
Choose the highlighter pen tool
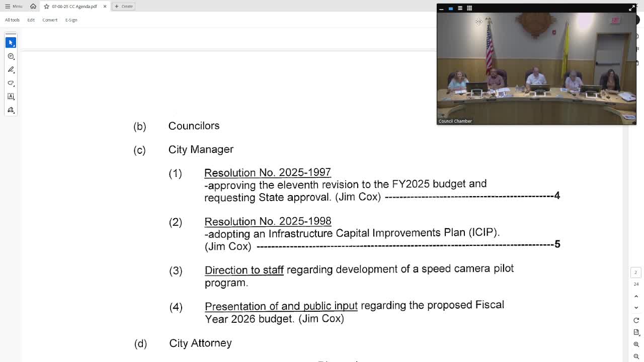click(11, 69)
